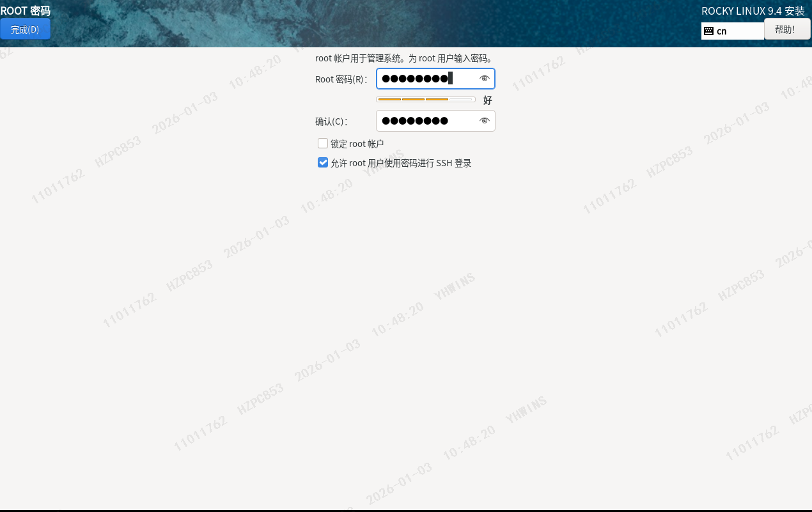The width and height of the screenshot is (812, 512).
Task: Click the password strength bar
Action: [426, 100]
